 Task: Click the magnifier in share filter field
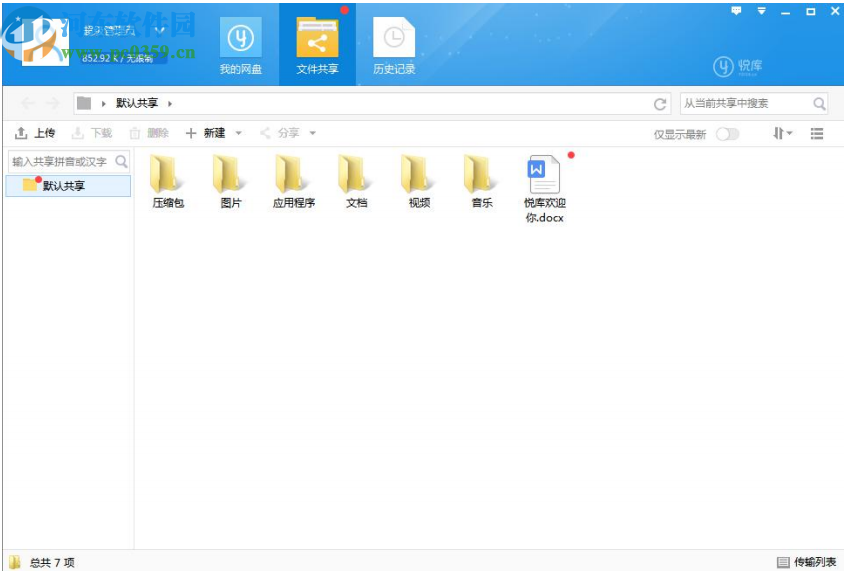tap(122, 161)
